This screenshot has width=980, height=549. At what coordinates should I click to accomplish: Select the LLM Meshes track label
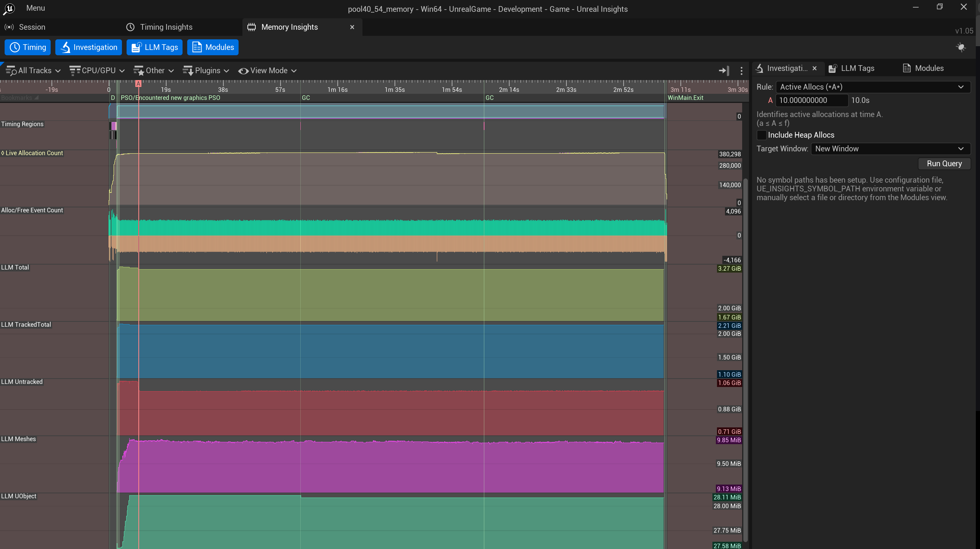[18, 439]
